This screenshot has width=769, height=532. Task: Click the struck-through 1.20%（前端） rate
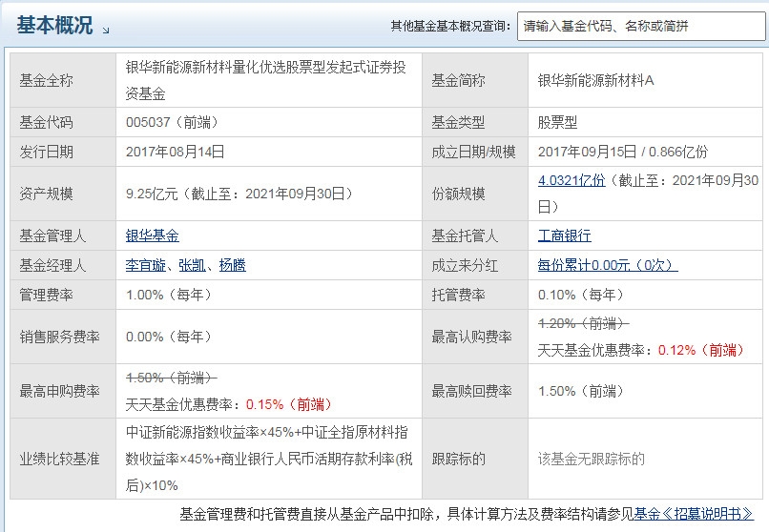[583, 323]
